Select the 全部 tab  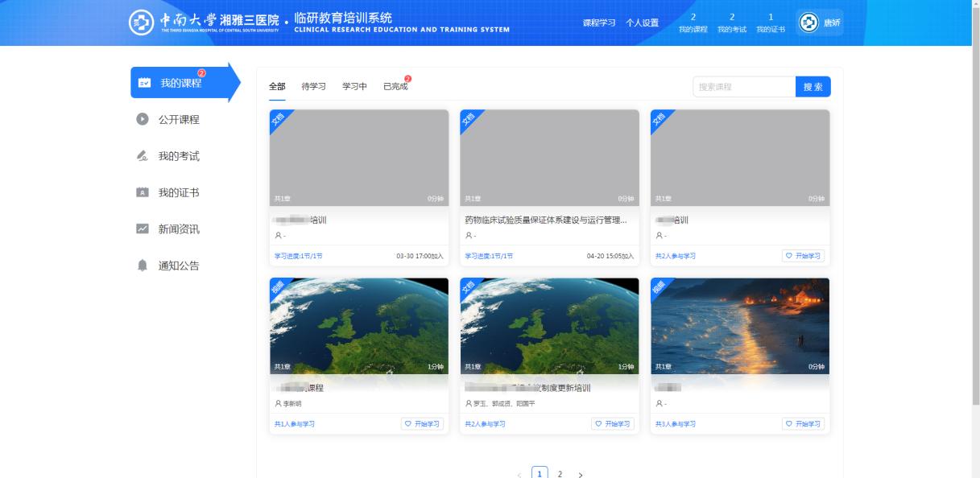pos(277,87)
